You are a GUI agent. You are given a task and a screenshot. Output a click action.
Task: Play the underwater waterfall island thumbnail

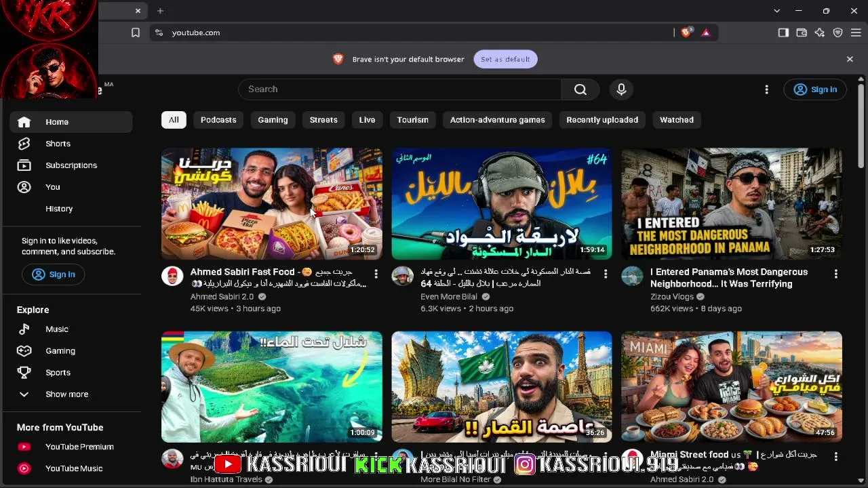[x=272, y=387]
